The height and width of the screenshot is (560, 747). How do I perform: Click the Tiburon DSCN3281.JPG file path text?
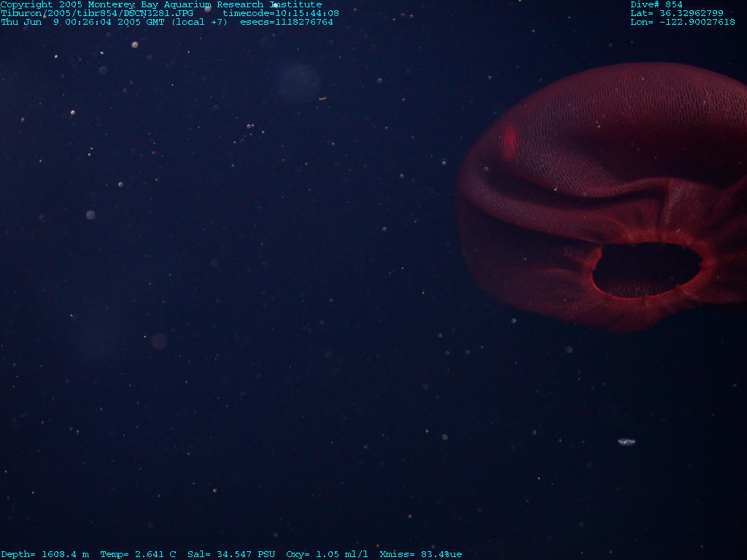97,13
